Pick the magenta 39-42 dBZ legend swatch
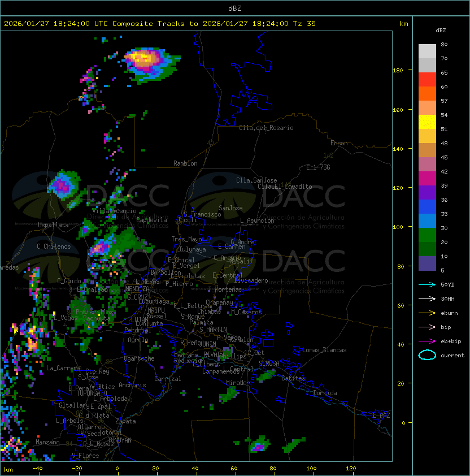470x476 pixels. pyautogui.click(x=427, y=179)
